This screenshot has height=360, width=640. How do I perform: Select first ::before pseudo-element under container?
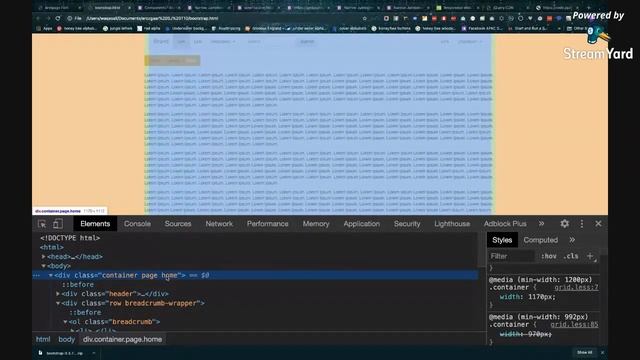pyautogui.click(x=78, y=284)
